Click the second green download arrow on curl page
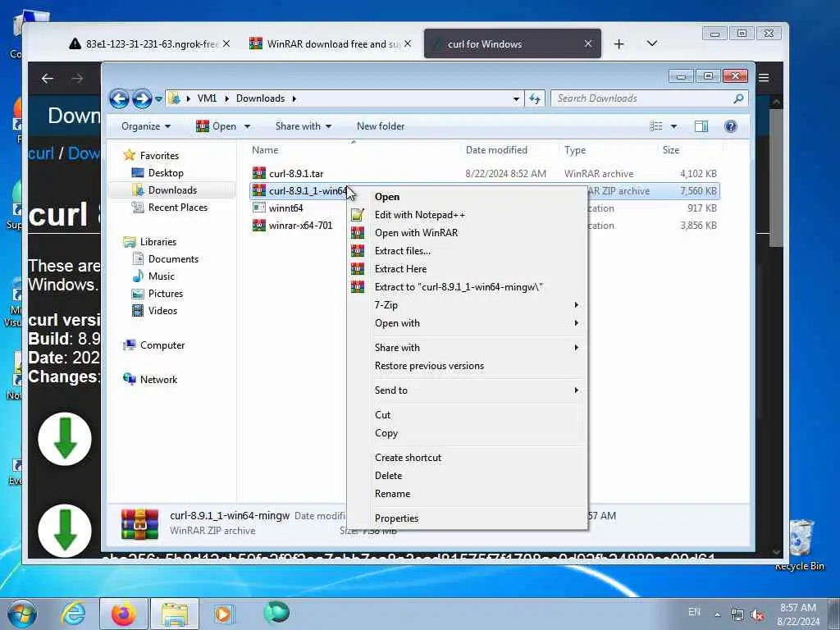This screenshot has width=840, height=630. [x=65, y=531]
